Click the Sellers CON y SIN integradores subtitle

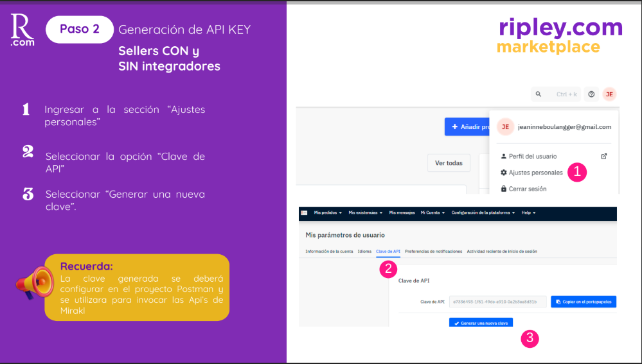pos(169,58)
